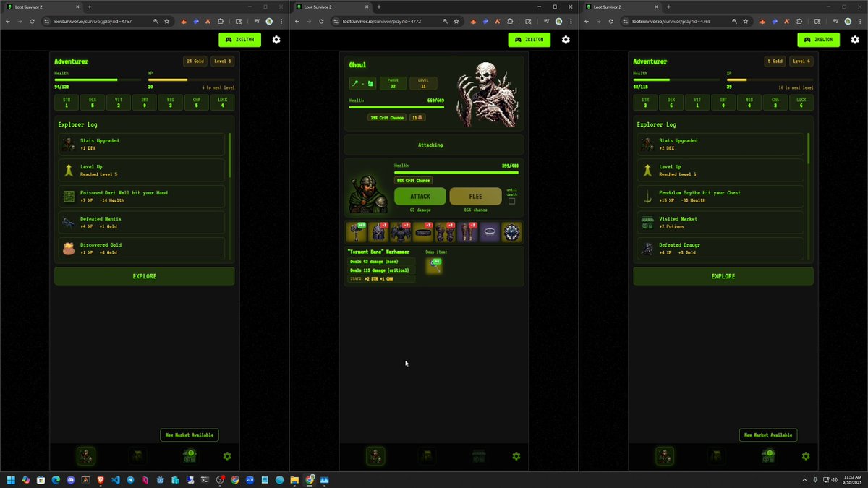868x488 pixels.
Task: Click 'Defeated Mantis' log entry in left window
Action: 142,222
